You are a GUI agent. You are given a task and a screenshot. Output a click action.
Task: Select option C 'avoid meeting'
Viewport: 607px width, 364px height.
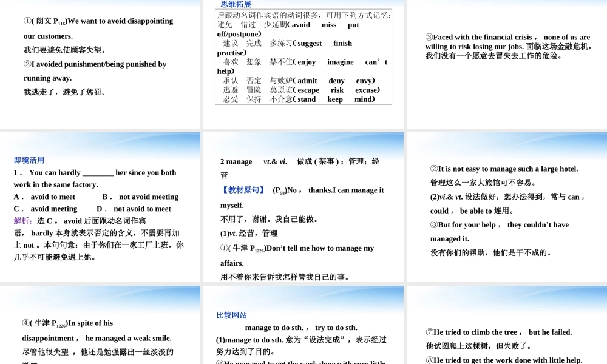pos(46,209)
